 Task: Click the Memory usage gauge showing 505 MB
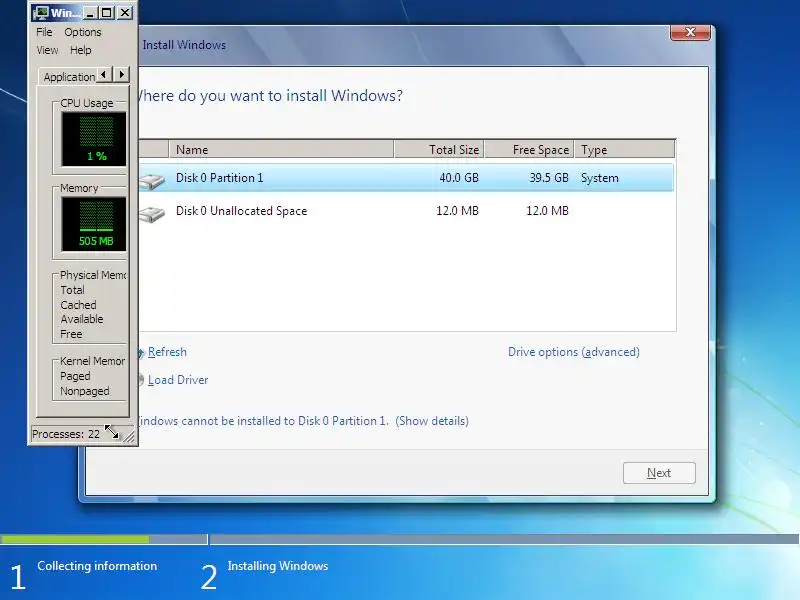[x=94, y=224]
